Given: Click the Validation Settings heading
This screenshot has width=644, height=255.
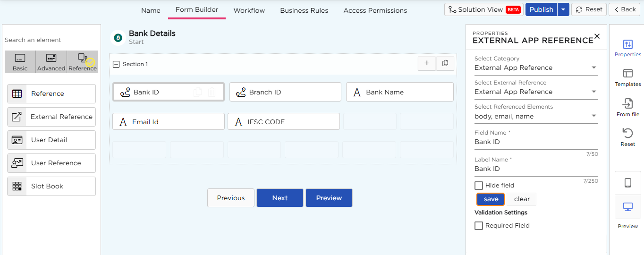Looking at the screenshot, I should 501,212.
